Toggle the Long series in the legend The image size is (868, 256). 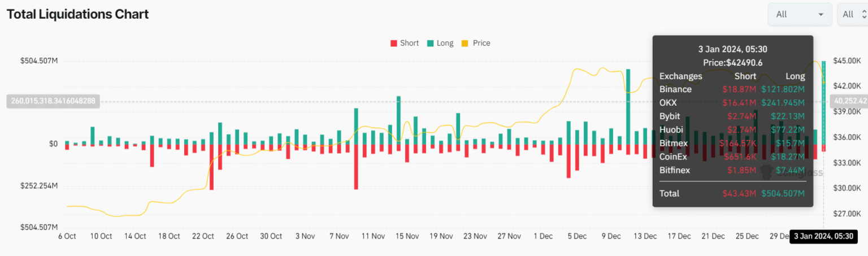pos(445,43)
